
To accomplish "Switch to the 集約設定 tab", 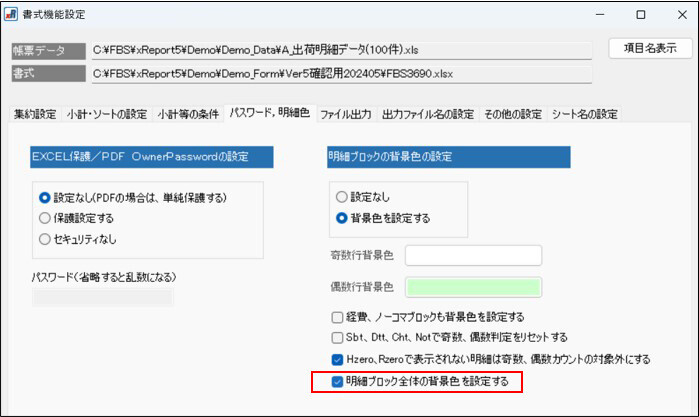I will (35, 114).
